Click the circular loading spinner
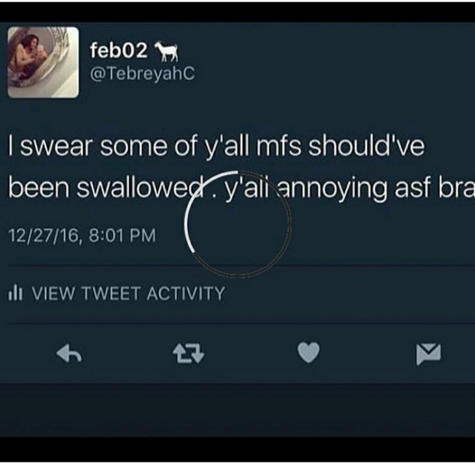 pyautogui.click(x=238, y=224)
